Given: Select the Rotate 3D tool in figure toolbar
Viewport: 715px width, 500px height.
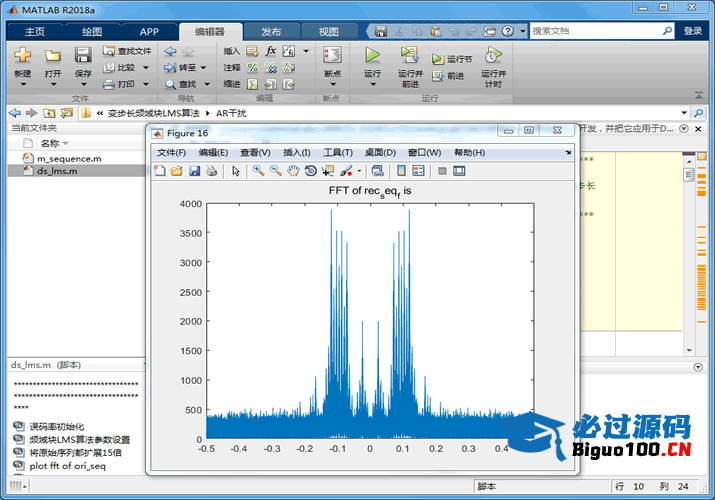Looking at the screenshot, I should (311, 171).
